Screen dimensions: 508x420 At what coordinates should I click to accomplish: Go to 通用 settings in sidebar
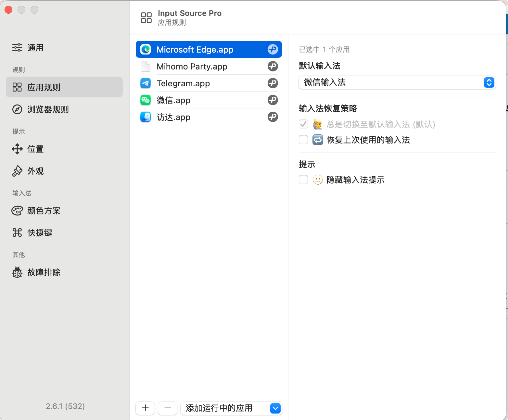[35, 48]
